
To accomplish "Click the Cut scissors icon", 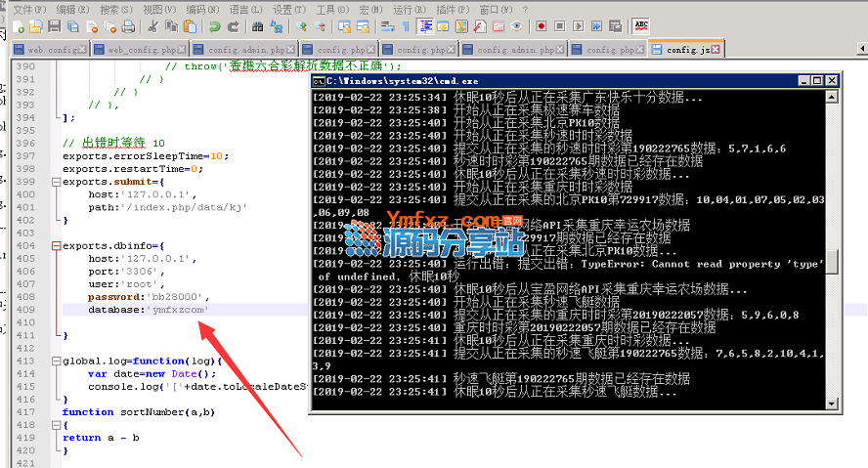I will pyautogui.click(x=153, y=26).
